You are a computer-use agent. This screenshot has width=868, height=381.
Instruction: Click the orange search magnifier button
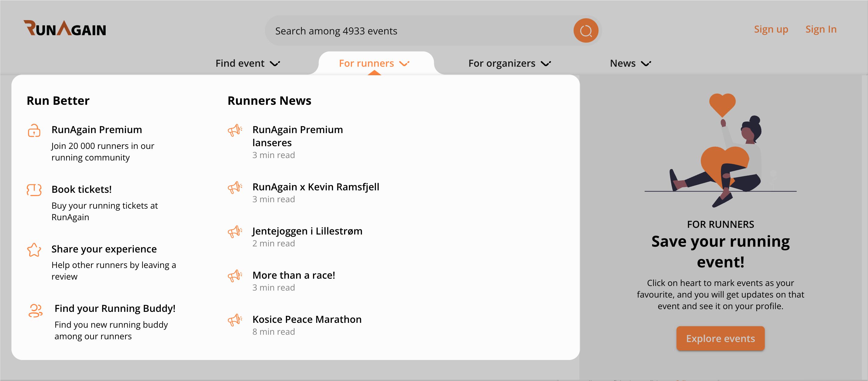586,31
